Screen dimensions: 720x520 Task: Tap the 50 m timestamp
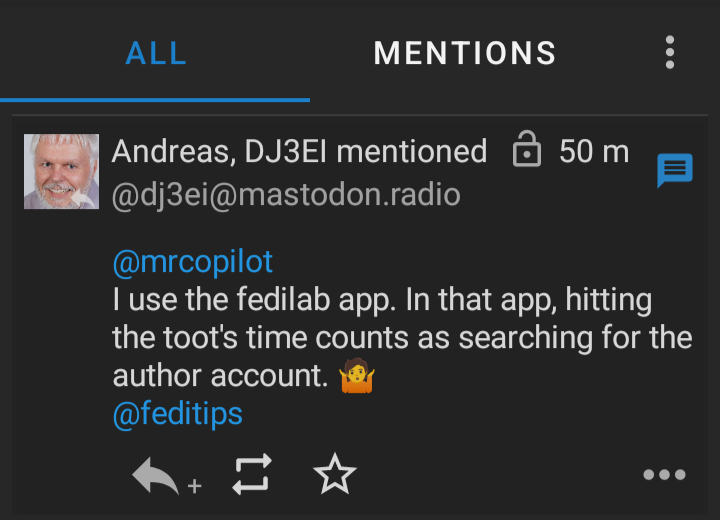594,151
